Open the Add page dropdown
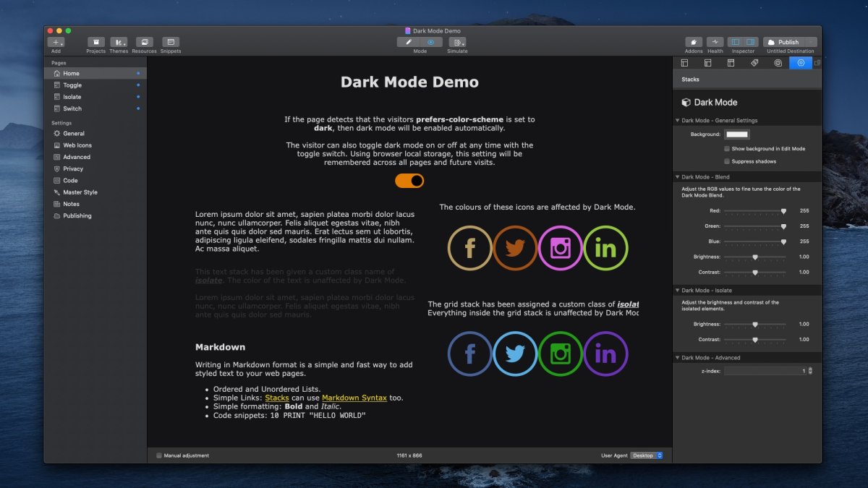Screen dimensions: 868x488 [x=56, y=43]
